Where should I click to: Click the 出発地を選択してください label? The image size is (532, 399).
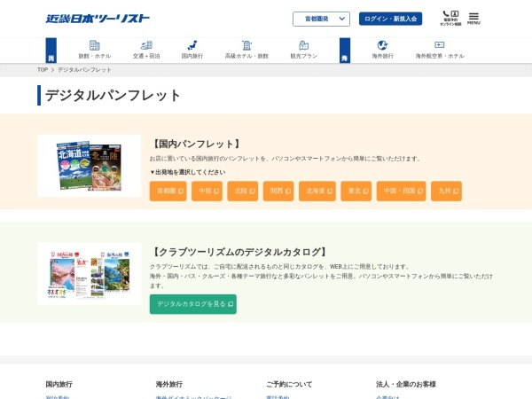point(188,172)
